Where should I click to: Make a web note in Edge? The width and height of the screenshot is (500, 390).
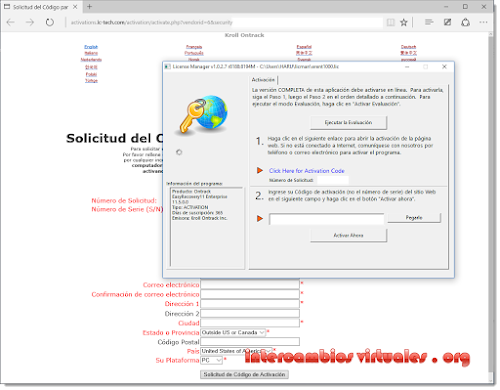(x=447, y=22)
